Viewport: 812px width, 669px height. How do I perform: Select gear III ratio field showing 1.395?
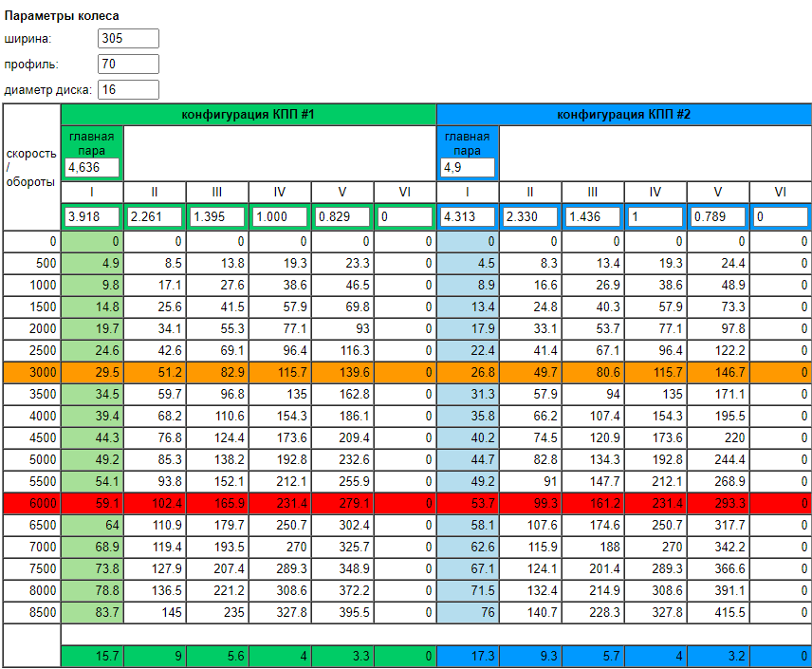217,216
